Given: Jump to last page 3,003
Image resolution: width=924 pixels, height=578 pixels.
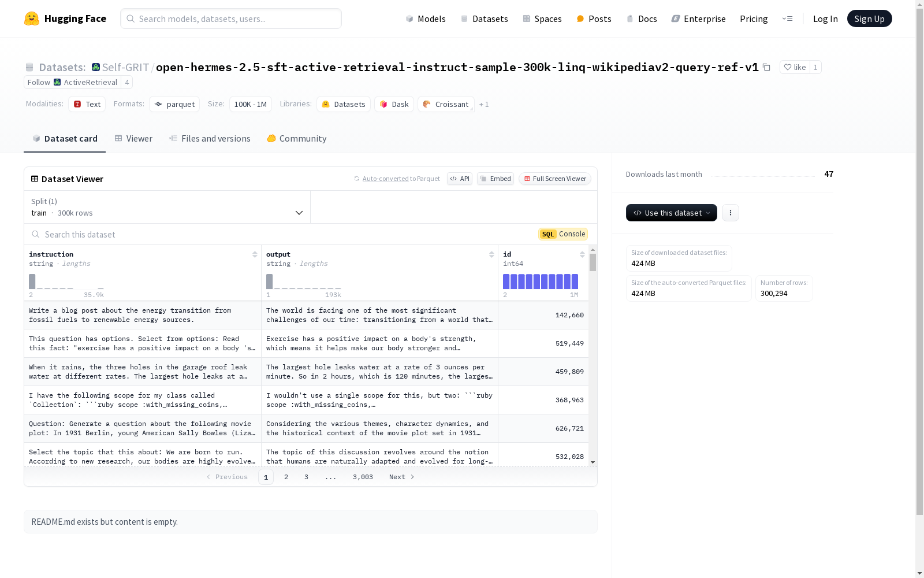Looking at the screenshot, I should 363,477.
